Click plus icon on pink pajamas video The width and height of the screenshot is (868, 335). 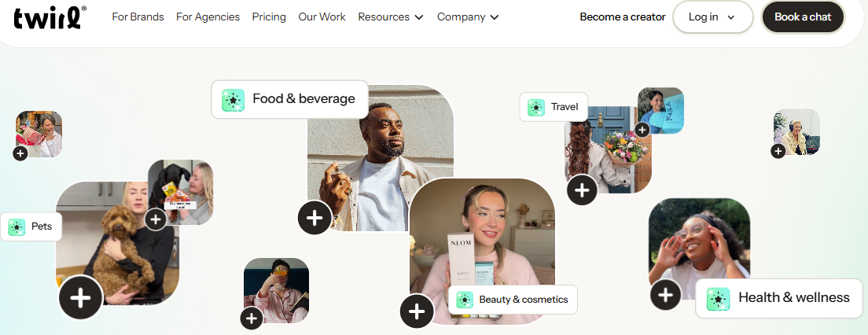click(x=252, y=318)
